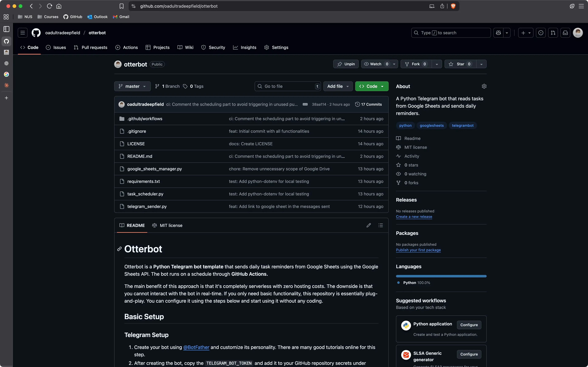The image size is (588, 367).
Task: Open the Add file dropdown
Action: pos(338,86)
